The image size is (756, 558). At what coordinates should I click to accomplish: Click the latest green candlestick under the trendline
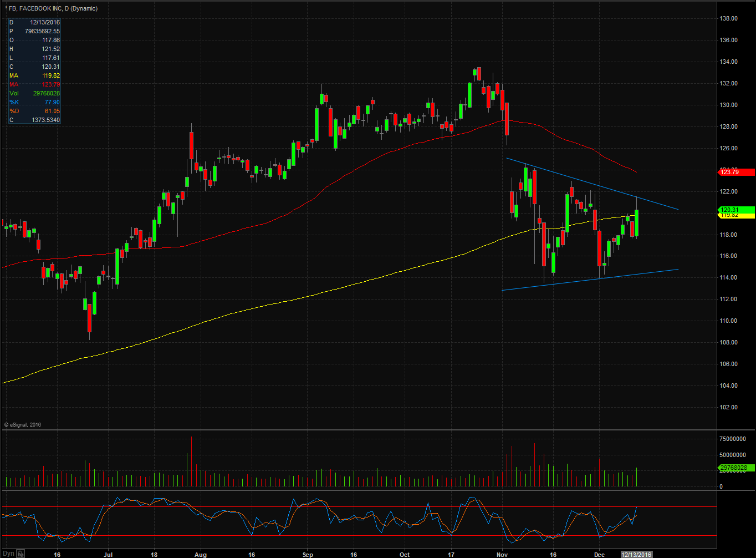point(637,222)
